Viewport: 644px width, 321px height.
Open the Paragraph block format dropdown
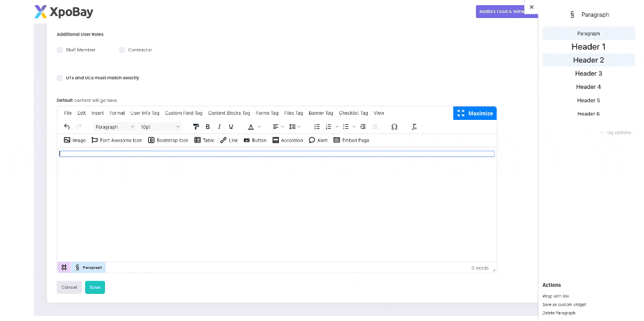115,127
